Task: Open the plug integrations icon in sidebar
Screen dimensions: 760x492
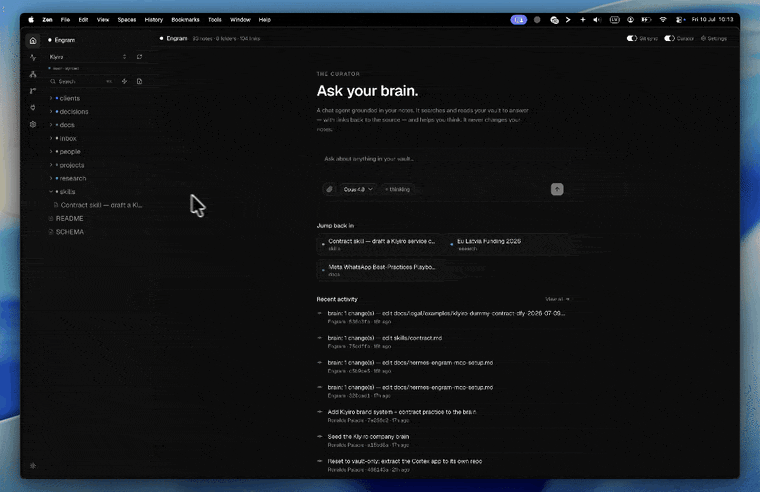Action: (33, 108)
